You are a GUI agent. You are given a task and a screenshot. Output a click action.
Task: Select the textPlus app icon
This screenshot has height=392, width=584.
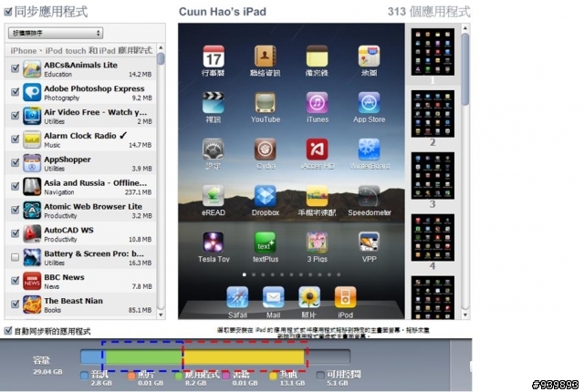point(266,242)
